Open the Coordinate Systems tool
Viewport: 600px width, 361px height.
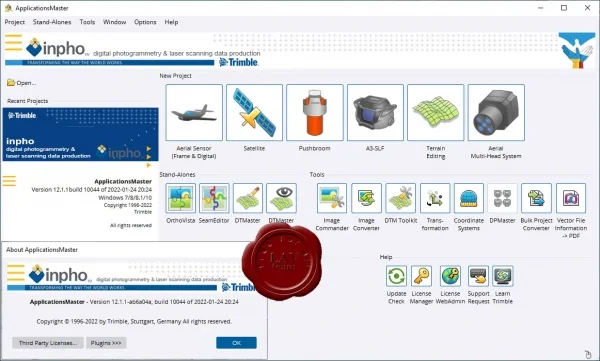pos(469,198)
